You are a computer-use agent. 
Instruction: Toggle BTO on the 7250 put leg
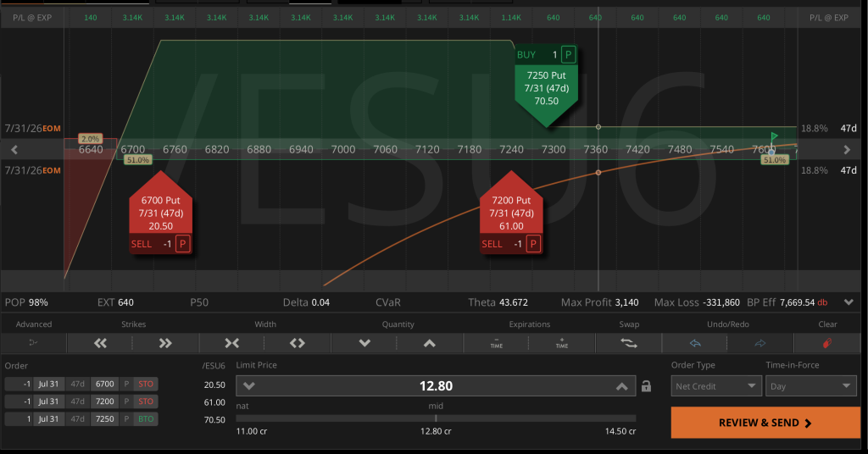coord(146,418)
